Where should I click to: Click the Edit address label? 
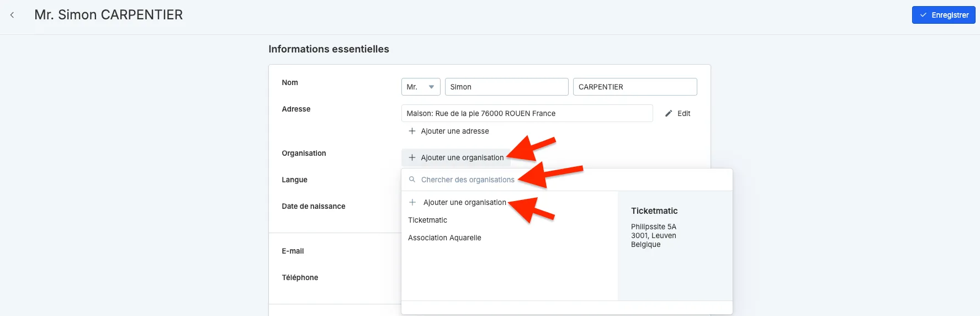(684, 113)
